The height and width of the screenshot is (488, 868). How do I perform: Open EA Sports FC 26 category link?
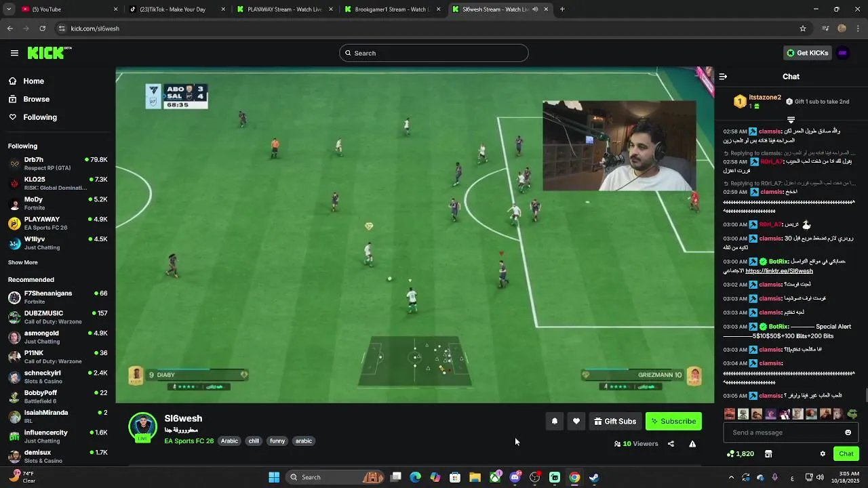coord(189,441)
